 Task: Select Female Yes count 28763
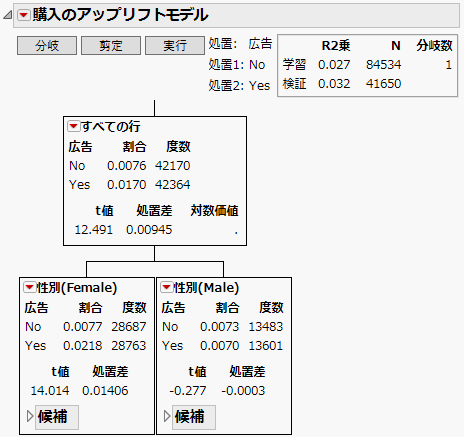tap(129, 346)
